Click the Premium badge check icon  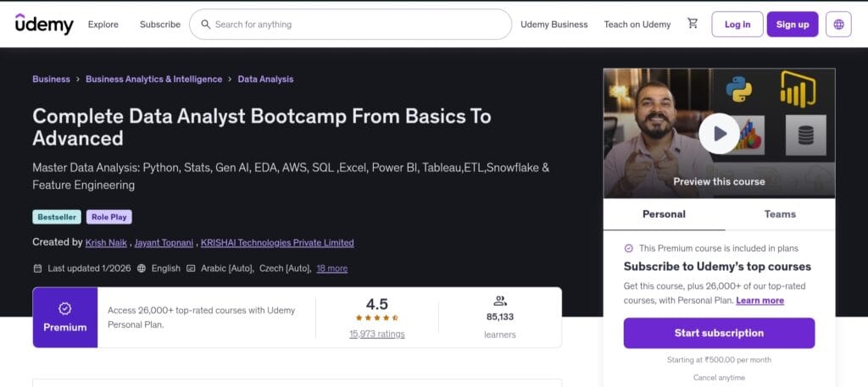pos(64,308)
